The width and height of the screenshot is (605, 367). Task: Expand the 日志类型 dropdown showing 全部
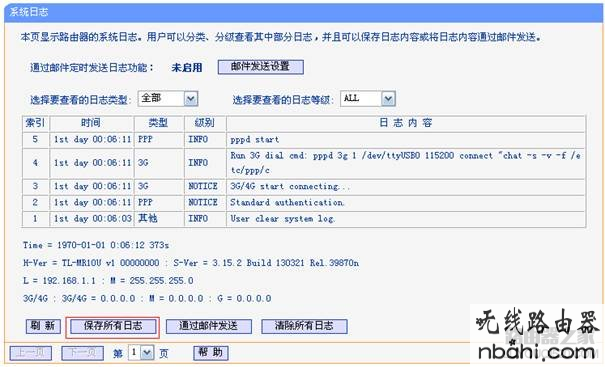(168, 99)
